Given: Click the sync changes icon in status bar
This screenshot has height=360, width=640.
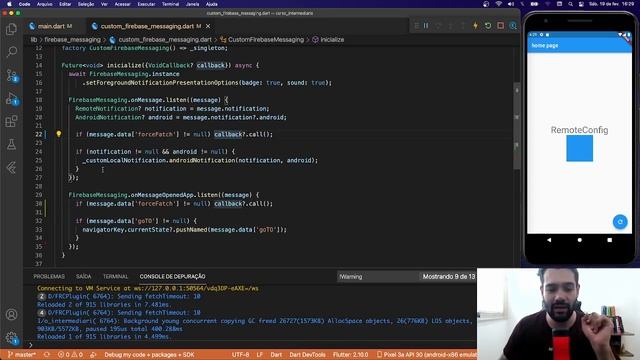Looking at the screenshot, I should pyautogui.click(x=47, y=355).
